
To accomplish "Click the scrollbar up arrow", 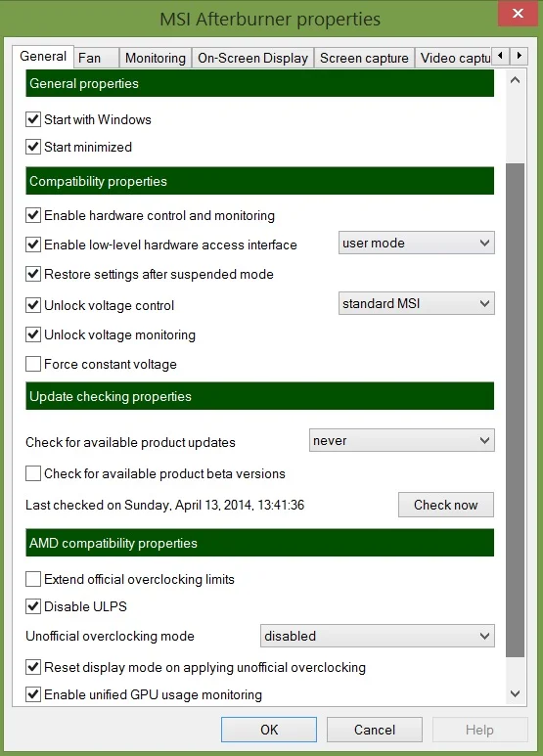I will coord(515,80).
